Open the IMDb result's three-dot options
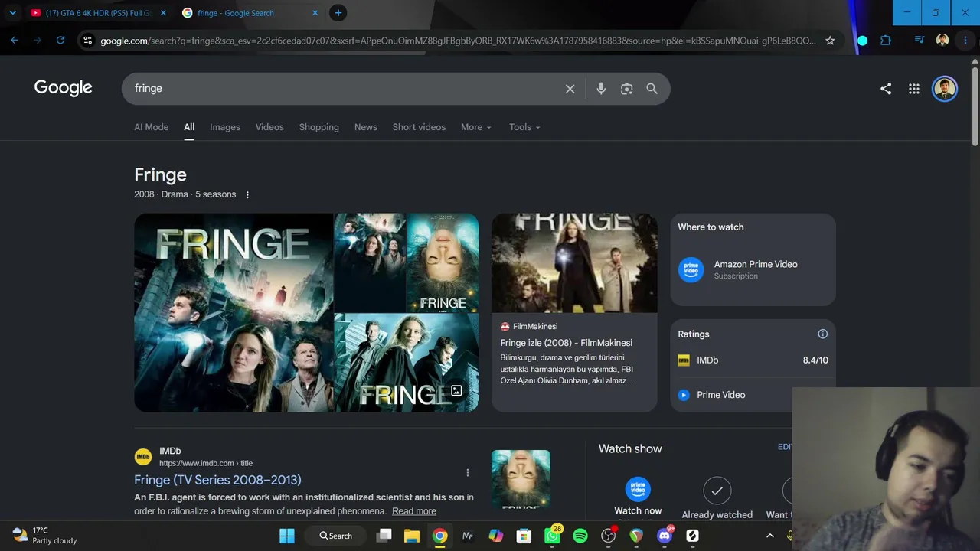 click(468, 473)
